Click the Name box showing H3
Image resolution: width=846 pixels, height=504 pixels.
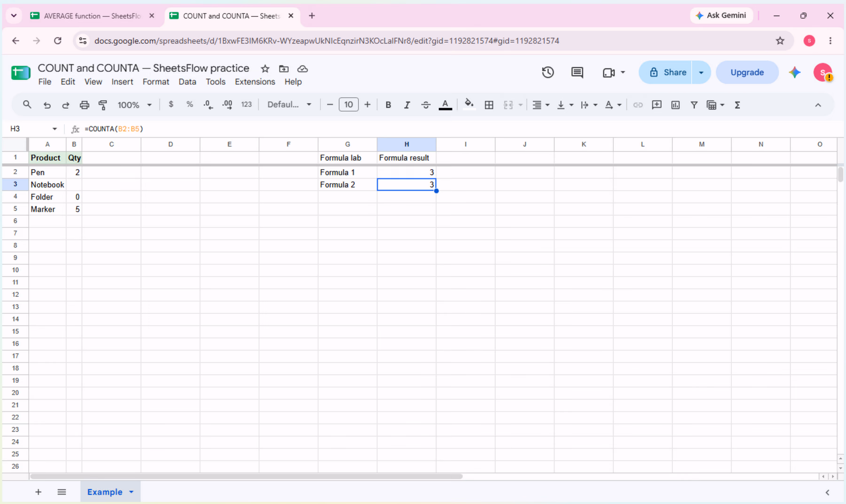(x=33, y=129)
